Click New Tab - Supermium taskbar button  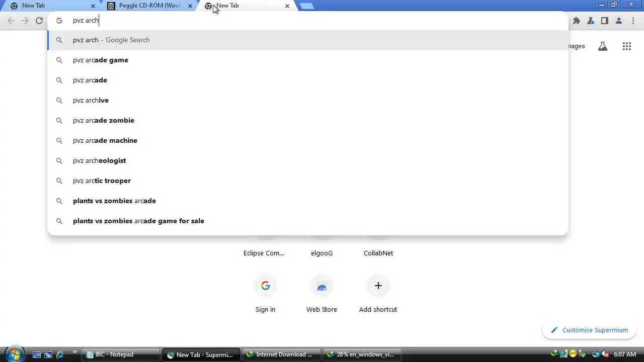(x=201, y=354)
